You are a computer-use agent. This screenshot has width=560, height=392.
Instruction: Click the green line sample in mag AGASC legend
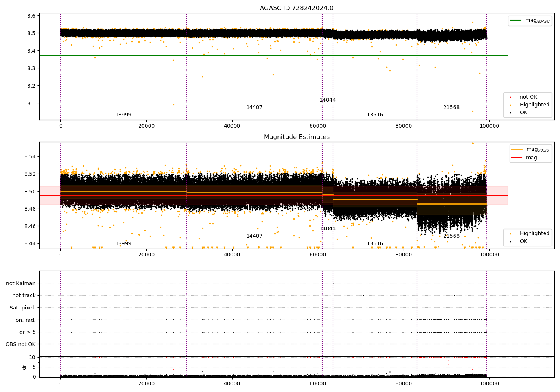click(516, 21)
